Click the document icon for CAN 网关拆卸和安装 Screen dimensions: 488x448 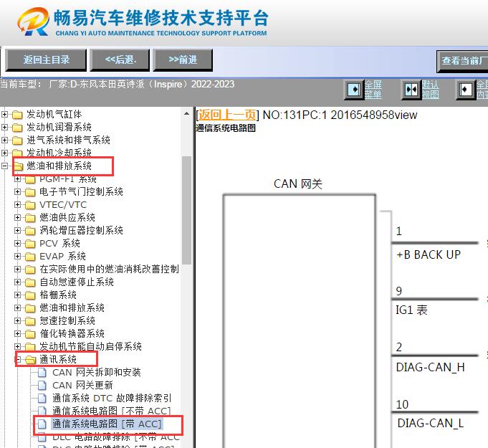[x=43, y=373]
